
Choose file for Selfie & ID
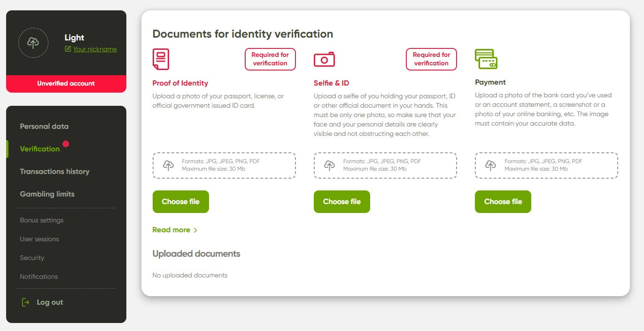click(341, 202)
